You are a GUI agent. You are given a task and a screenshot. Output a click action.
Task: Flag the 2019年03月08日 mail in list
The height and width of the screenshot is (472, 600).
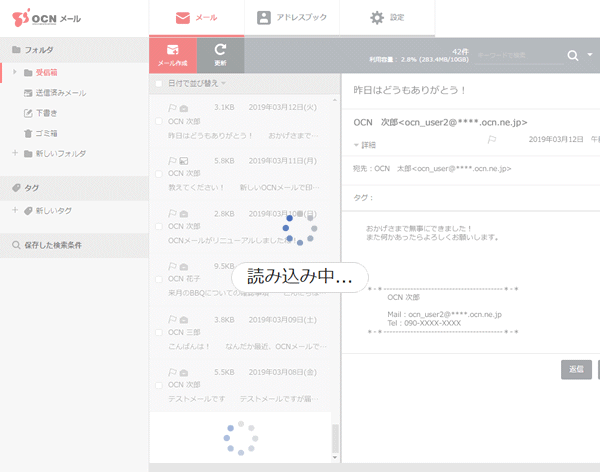pos(172,372)
